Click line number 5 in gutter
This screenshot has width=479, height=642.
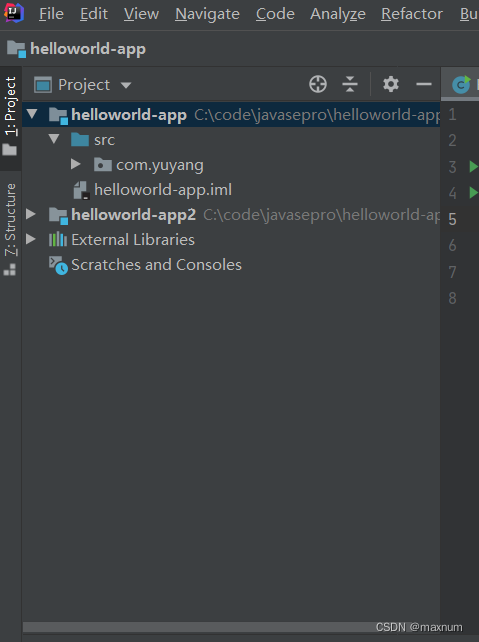[x=452, y=219]
